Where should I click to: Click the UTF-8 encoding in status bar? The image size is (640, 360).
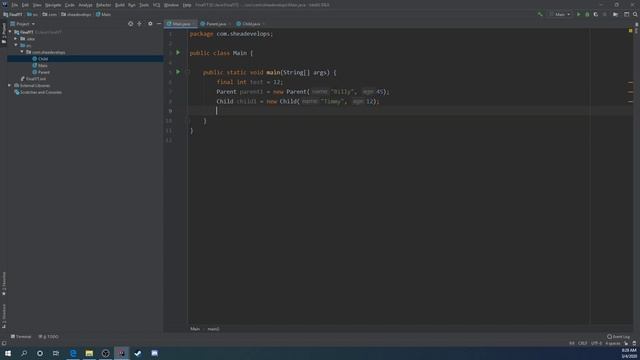pos(596,343)
